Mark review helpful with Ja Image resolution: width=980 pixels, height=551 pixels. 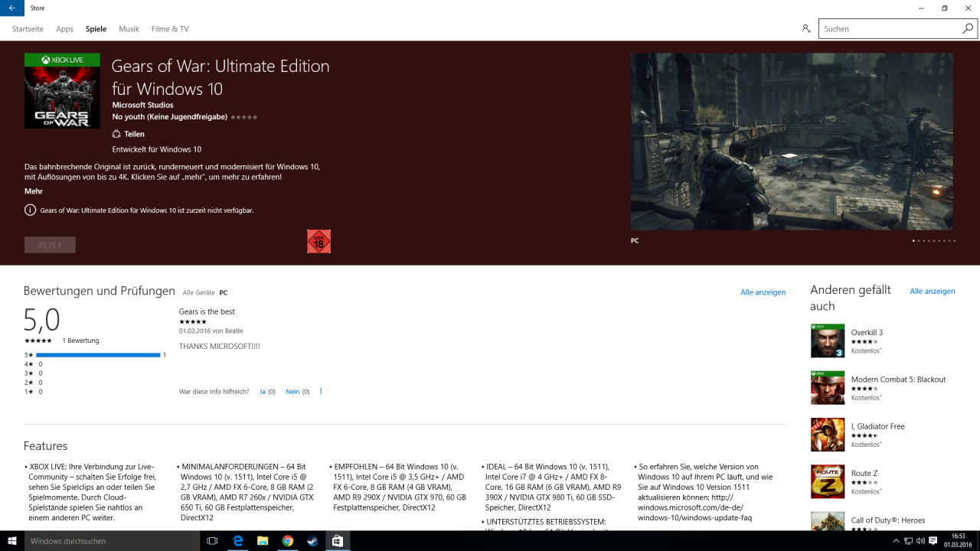263,392
